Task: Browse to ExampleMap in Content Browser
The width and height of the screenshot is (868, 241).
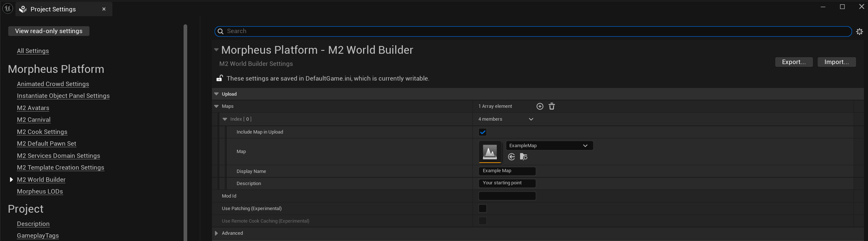Action: (x=523, y=157)
